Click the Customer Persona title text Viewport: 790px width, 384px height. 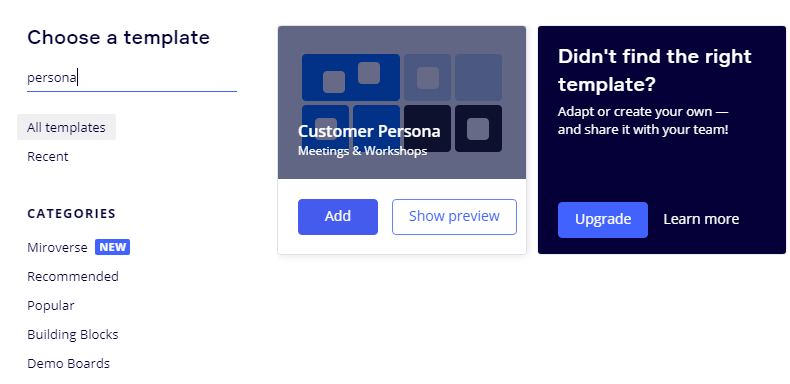pos(369,131)
